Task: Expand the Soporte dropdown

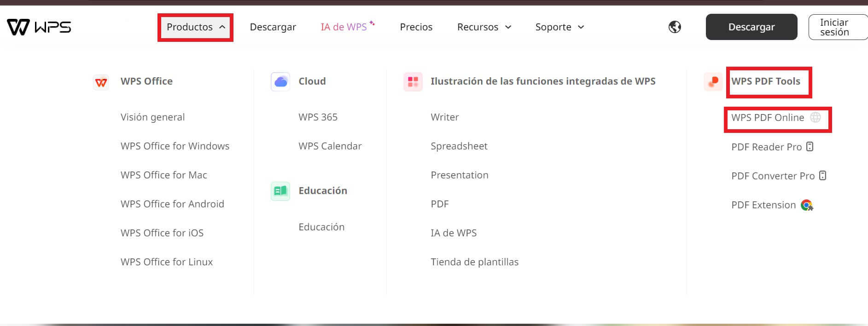Action: pos(559,27)
